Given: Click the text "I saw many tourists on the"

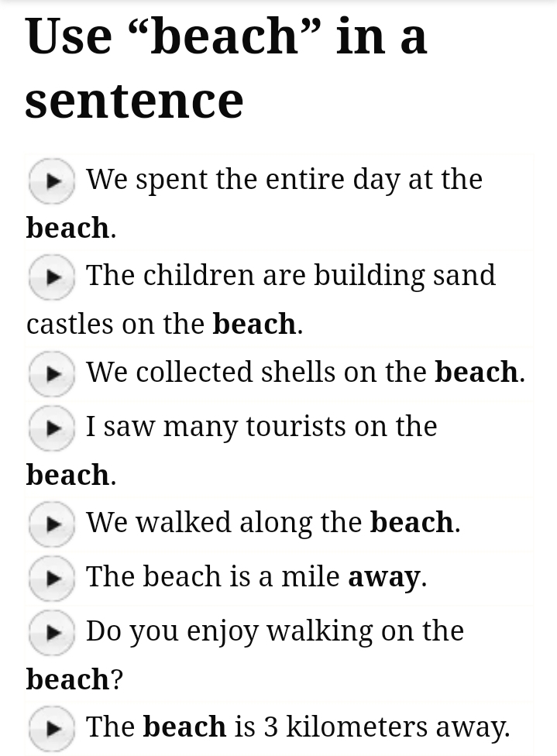Looking at the screenshot, I should tap(261, 427).
